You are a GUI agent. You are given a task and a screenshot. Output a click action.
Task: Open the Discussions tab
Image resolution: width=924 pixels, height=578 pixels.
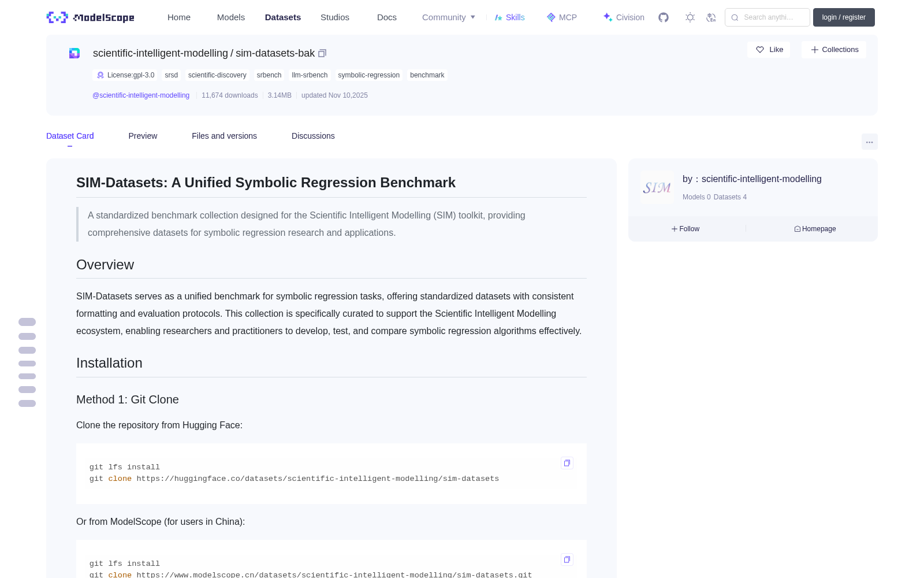point(313,136)
